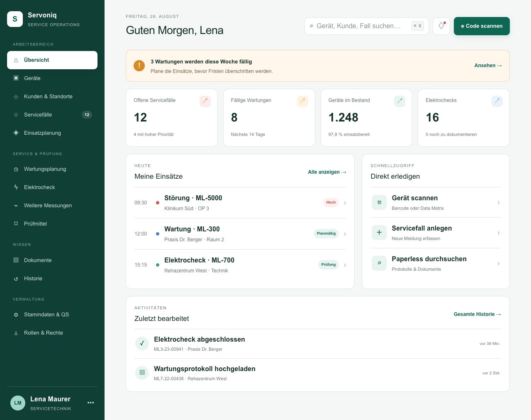Image resolution: width=531 pixels, height=420 pixels.
Task: Click the trend arrow in Elektrochecks card
Action: pyautogui.click(x=497, y=101)
